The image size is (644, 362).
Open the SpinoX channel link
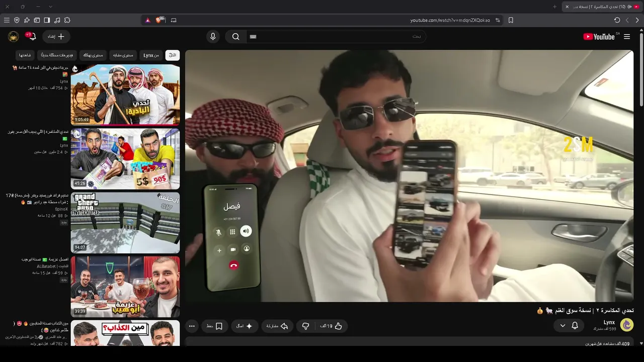click(61, 209)
